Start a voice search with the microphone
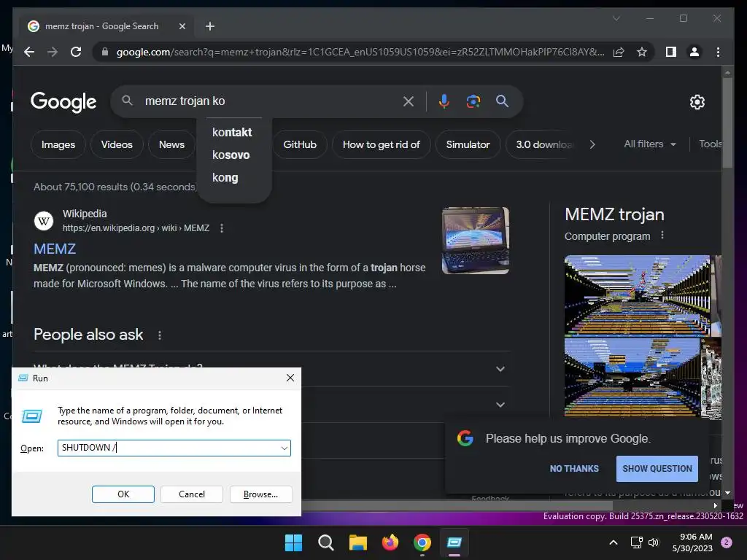Image resolution: width=747 pixels, height=560 pixels. click(x=444, y=101)
